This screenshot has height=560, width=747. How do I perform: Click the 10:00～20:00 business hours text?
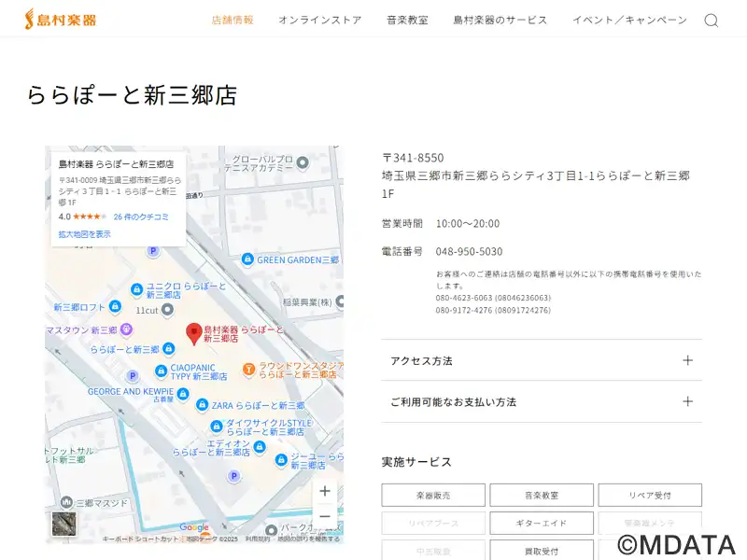(468, 224)
